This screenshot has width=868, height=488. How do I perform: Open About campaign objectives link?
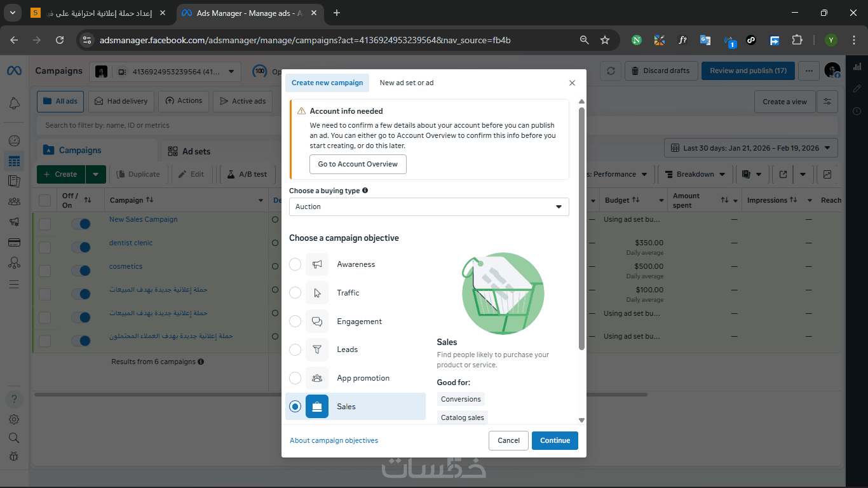pyautogui.click(x=334, y=440)
